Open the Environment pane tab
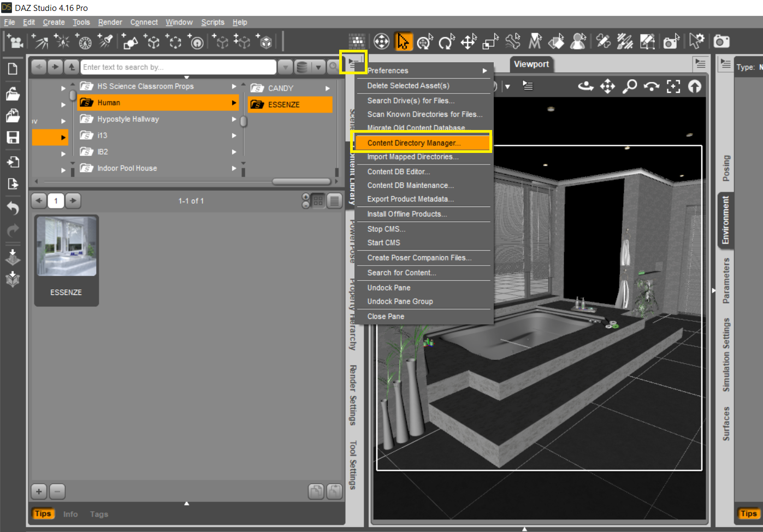This screenshot has height=532, width=763. click(725, 220)
